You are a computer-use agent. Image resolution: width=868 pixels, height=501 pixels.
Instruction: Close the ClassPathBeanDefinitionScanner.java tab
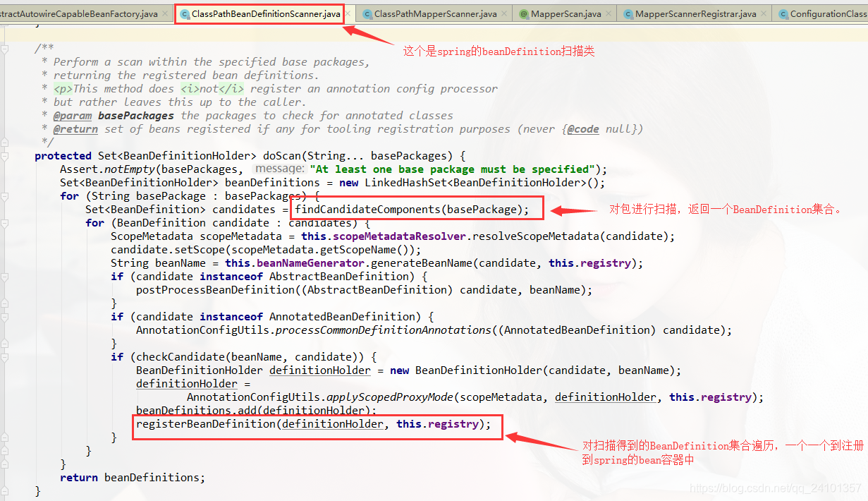click(348, 14)
